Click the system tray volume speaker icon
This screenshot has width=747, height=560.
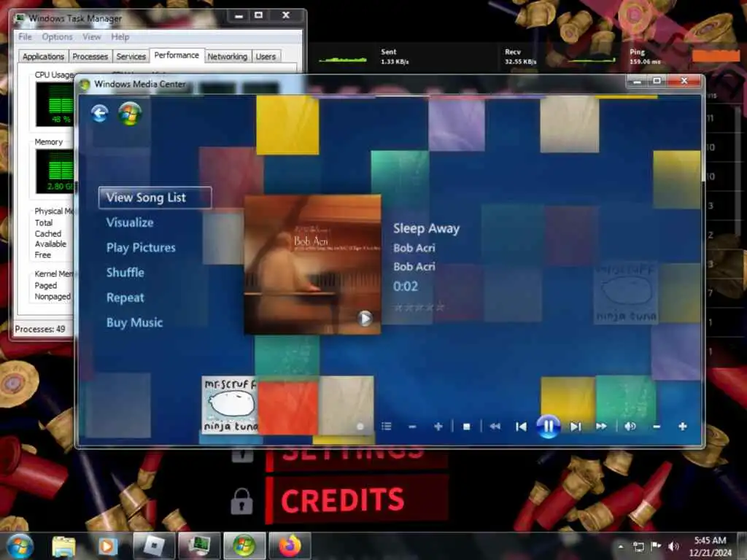(x=673, y=546)
